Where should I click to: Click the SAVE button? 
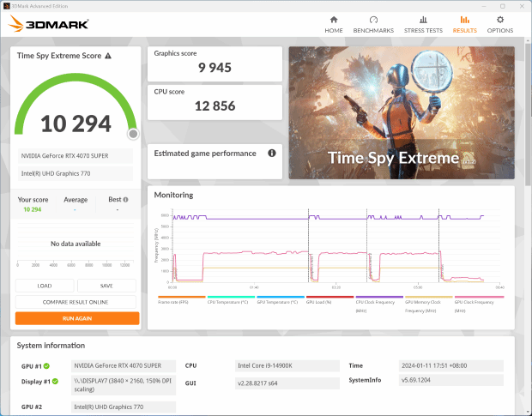(106, 286)
